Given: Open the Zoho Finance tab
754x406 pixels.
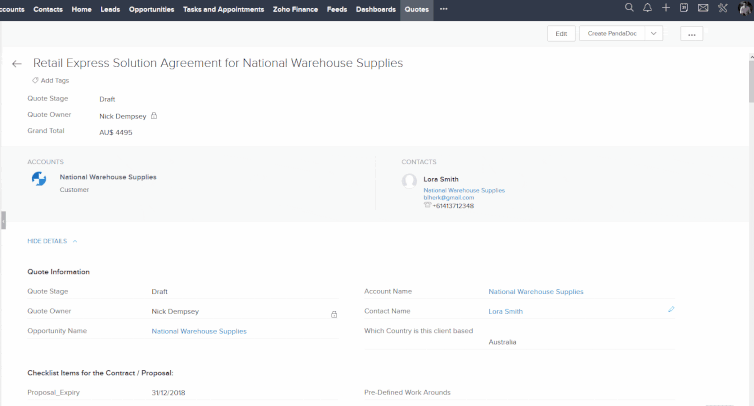Looking at the screenshot, I should click(x=295, y=9).
